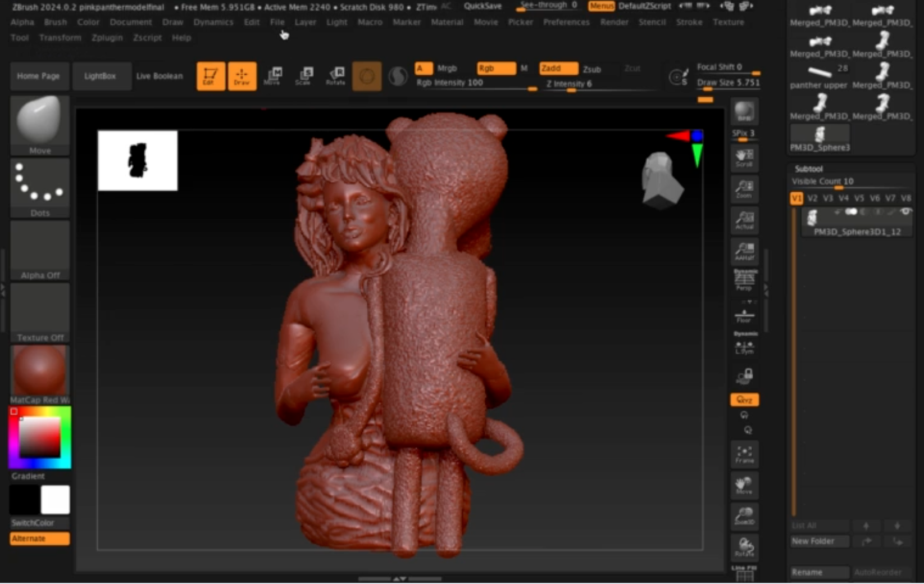The image size is (924, 584).
Task: Expand the Subtool panel header
Action: (809, 169)
